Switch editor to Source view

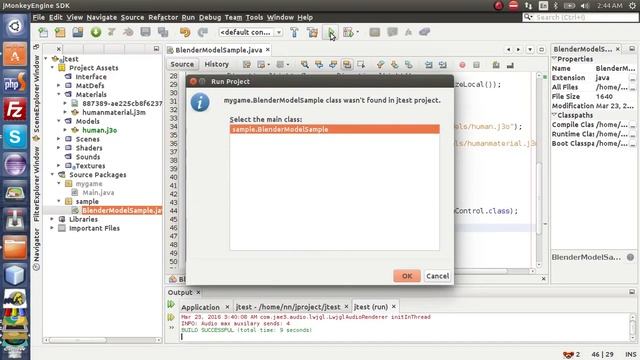[182, 64]
